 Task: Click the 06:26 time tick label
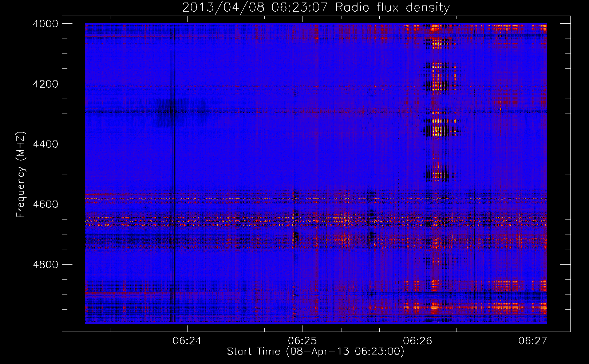418,341
